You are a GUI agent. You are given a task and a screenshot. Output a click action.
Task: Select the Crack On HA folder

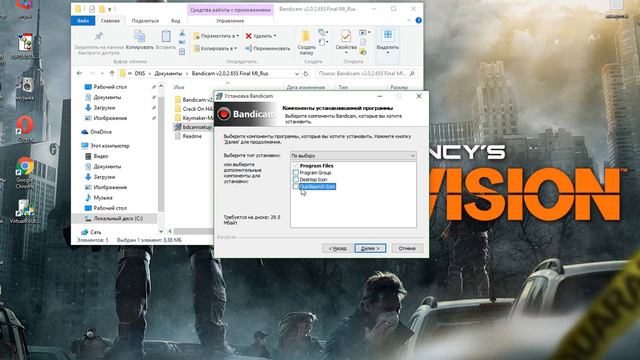(x=193, y=109)
